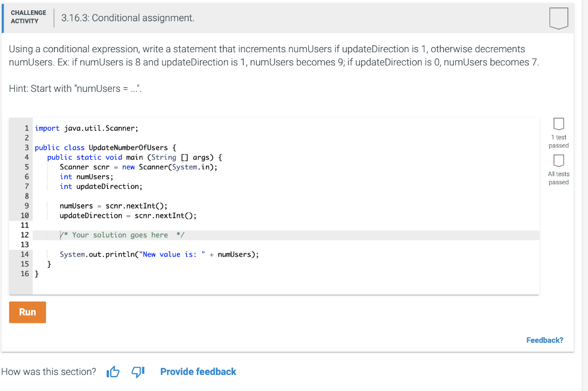Click the bookmark shield icon atop activity header
This screenshot has height=391, width=588.
[558, 18]
